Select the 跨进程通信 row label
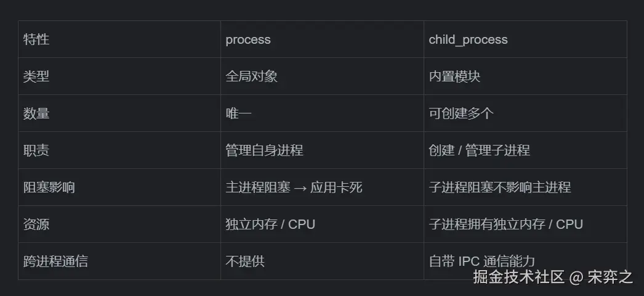 (55, 261)
